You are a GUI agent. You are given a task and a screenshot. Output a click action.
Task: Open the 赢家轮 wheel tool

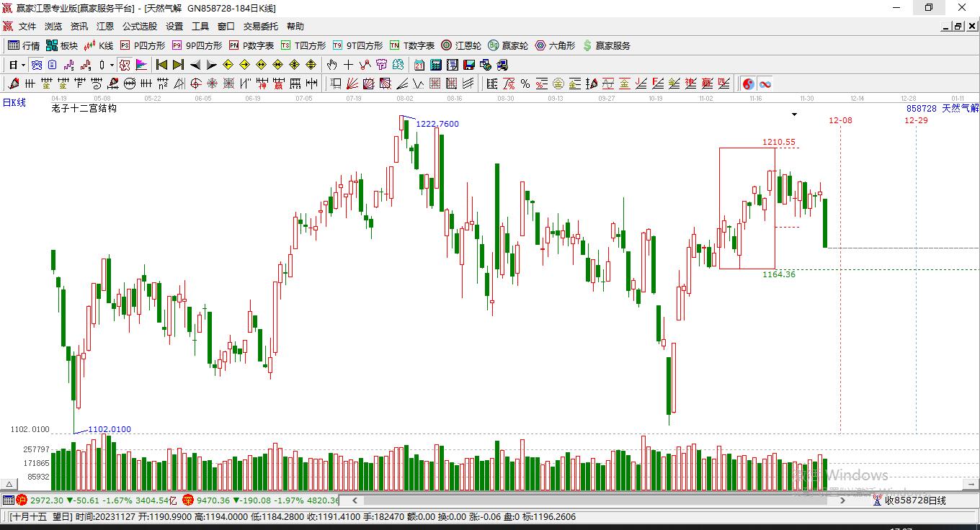[x=508, y=45]
